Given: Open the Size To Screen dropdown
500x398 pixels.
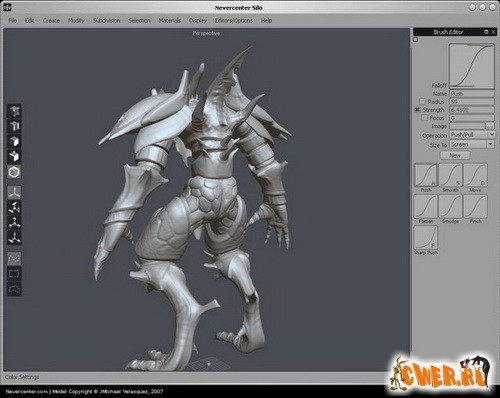Looking at the screenshot, I should click(471, 144).
